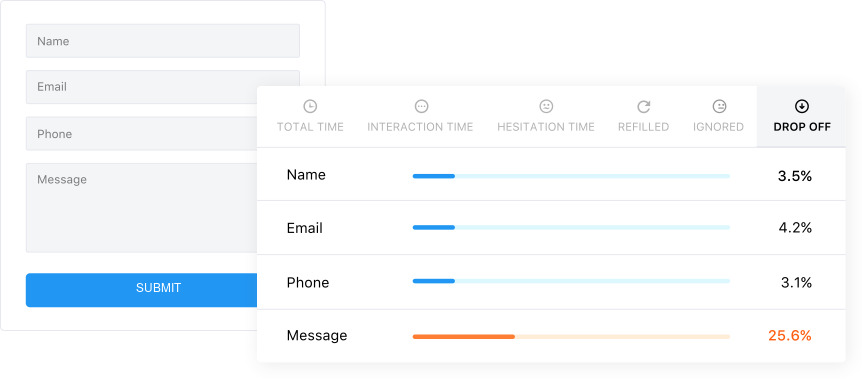Screen dimensions: 862x379
Task: Click inside the Message text area
Action: coord(141,208)
